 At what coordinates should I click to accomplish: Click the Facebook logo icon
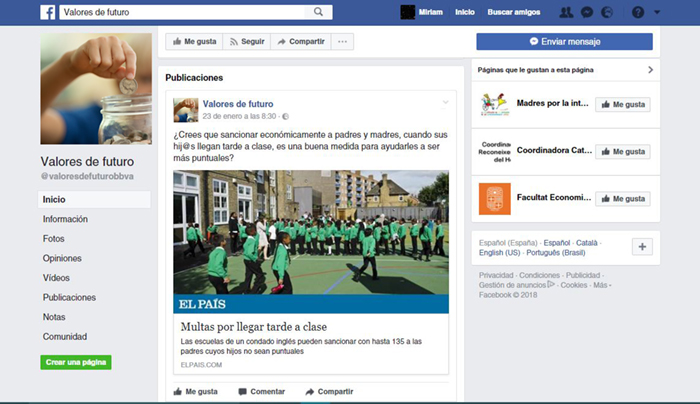pos(47,12)
